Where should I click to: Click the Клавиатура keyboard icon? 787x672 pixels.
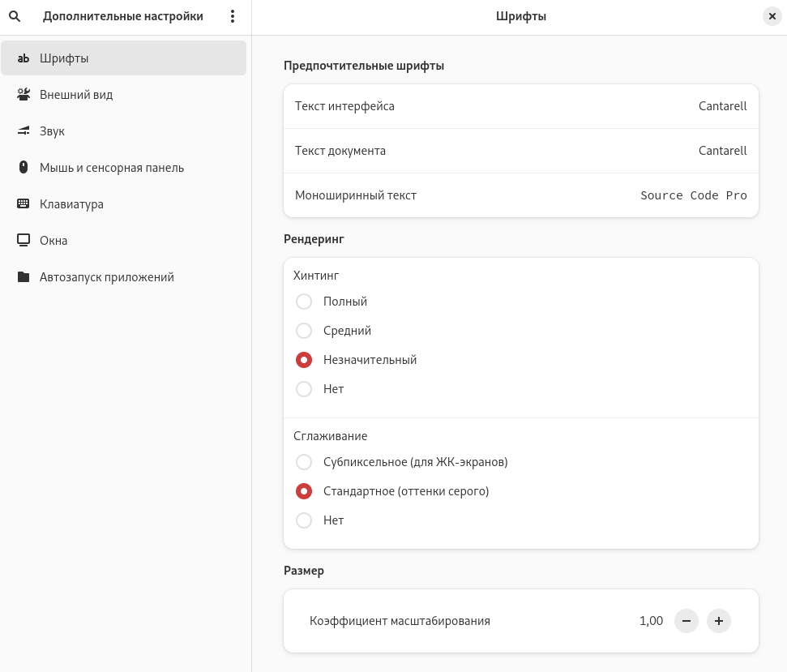click(x=24, y=204)
